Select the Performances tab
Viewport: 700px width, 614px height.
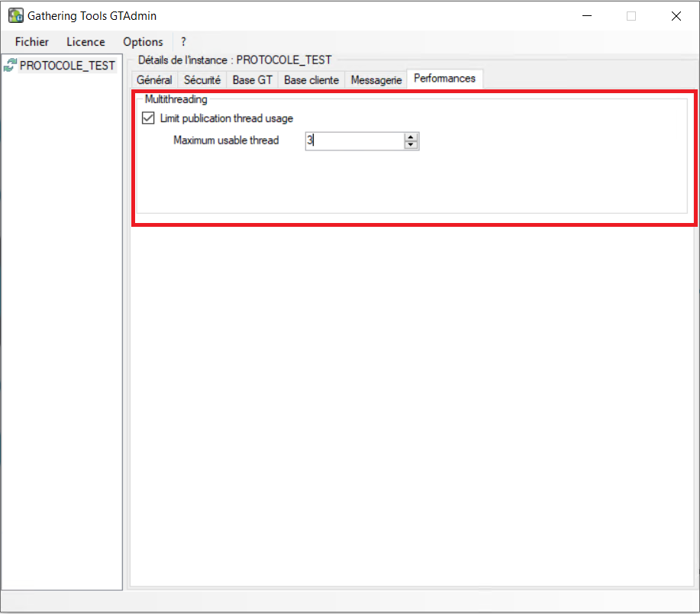(x=444, y=79)
